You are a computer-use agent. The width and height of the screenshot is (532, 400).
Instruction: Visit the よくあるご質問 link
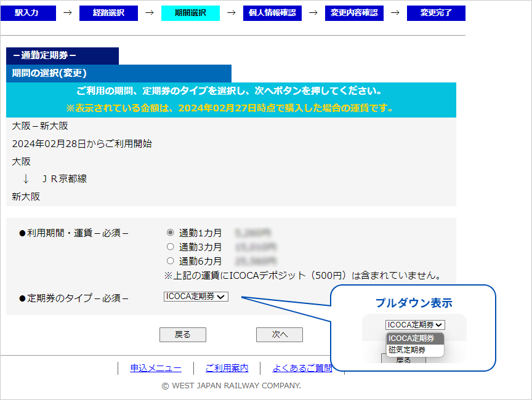[x=302, y=368]
